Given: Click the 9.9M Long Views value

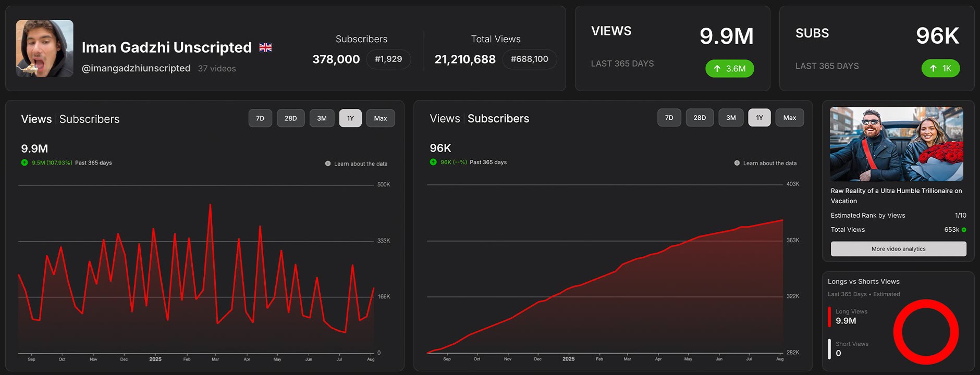Looking at the screenshot, I should [x=846, y=321].
